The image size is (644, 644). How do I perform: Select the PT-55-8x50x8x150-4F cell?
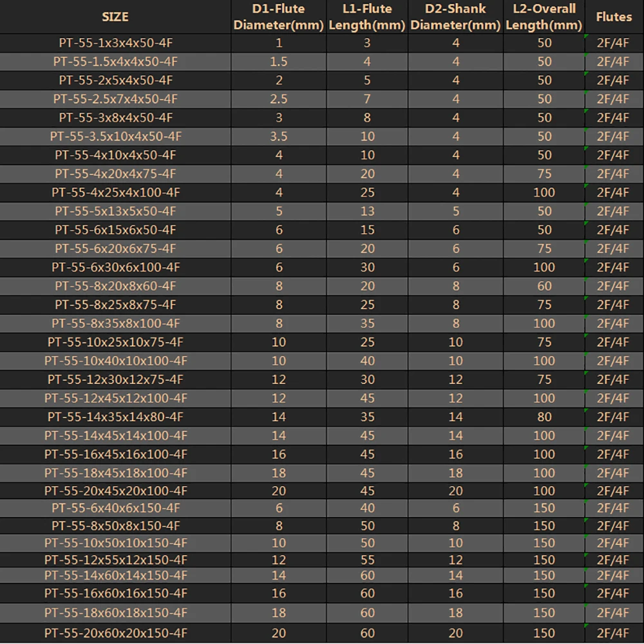point(115,526)
